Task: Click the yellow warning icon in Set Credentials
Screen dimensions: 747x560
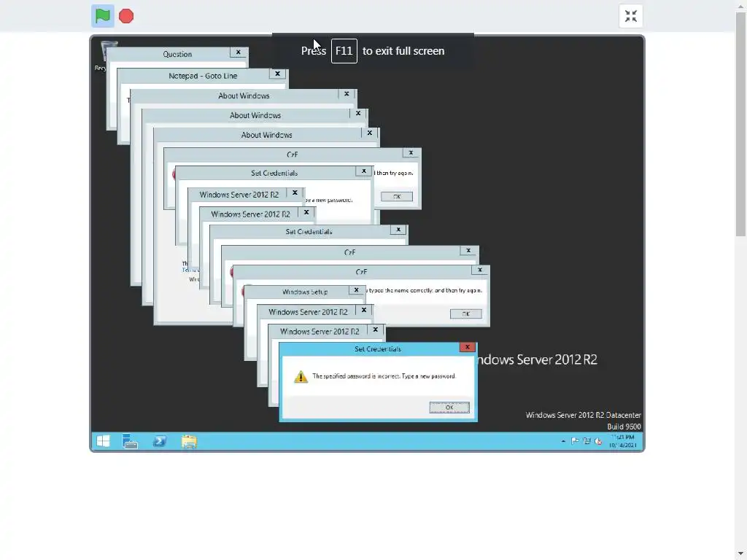Action: (301, 377)
